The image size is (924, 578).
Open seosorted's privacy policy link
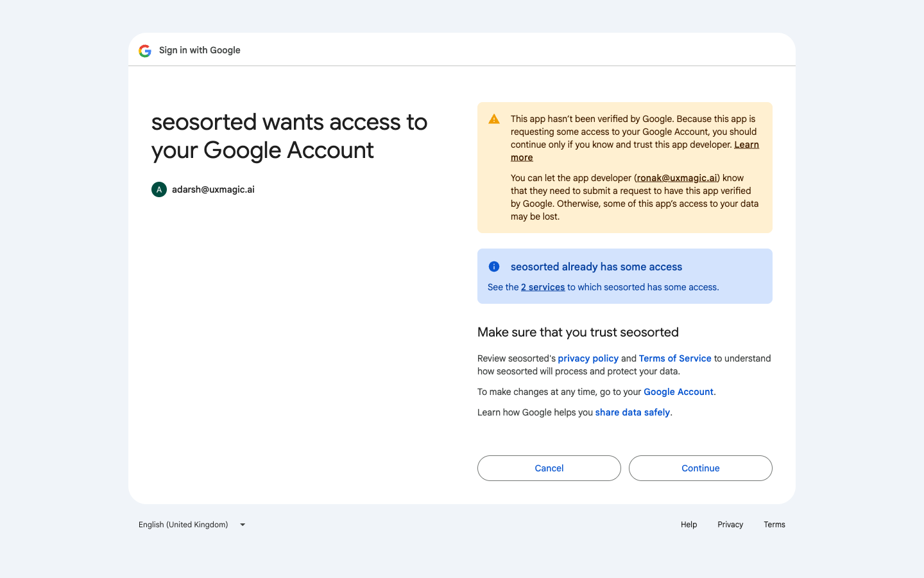point(588,358)
